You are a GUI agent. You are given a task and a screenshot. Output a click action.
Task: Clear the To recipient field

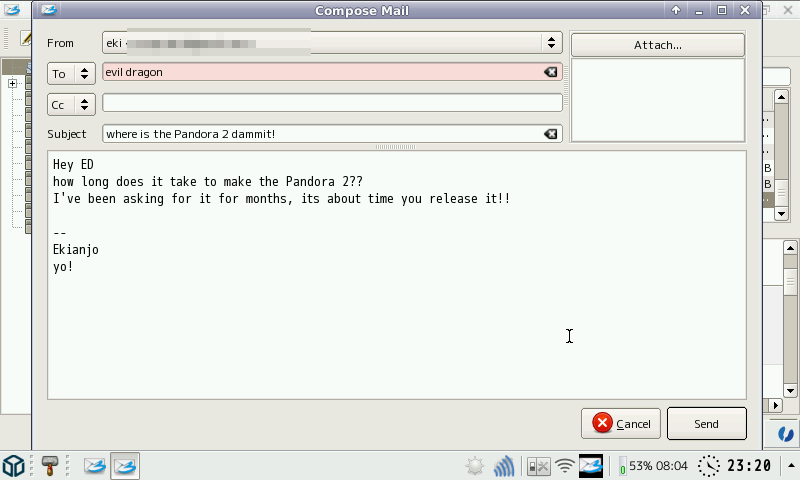click(550, 72)
